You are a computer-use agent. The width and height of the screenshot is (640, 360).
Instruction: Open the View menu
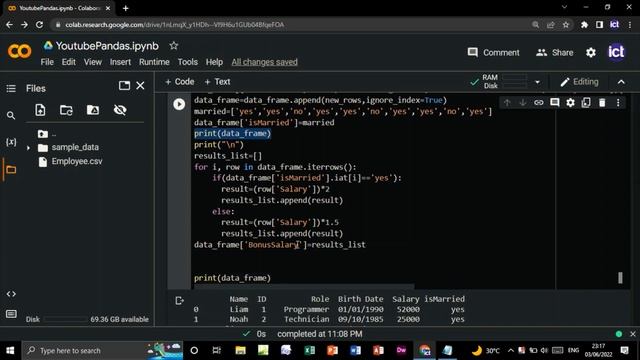93,62
